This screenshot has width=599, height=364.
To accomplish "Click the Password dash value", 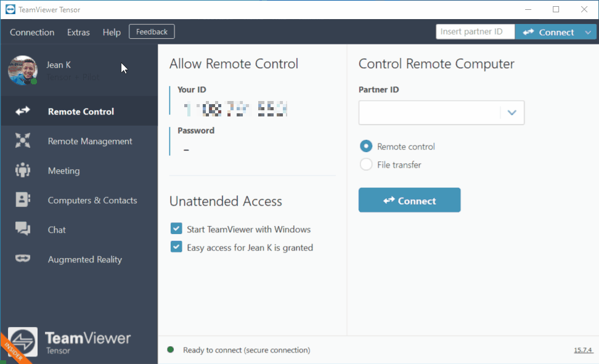I will click(x=186, y=150).
